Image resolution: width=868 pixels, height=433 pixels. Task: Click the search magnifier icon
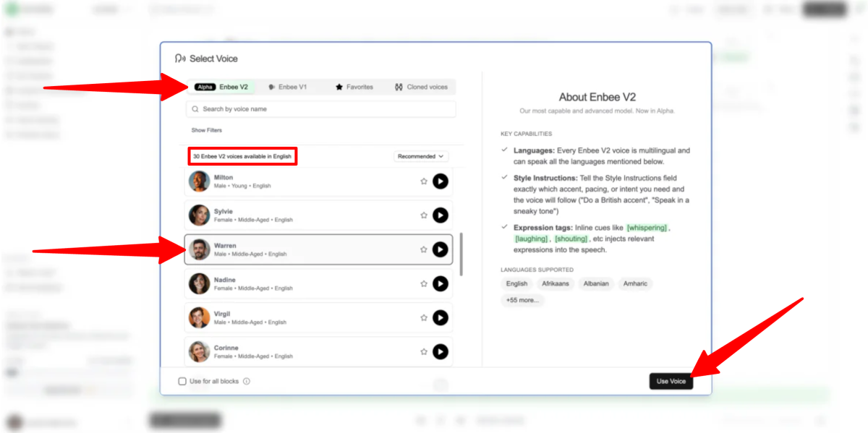195,109
